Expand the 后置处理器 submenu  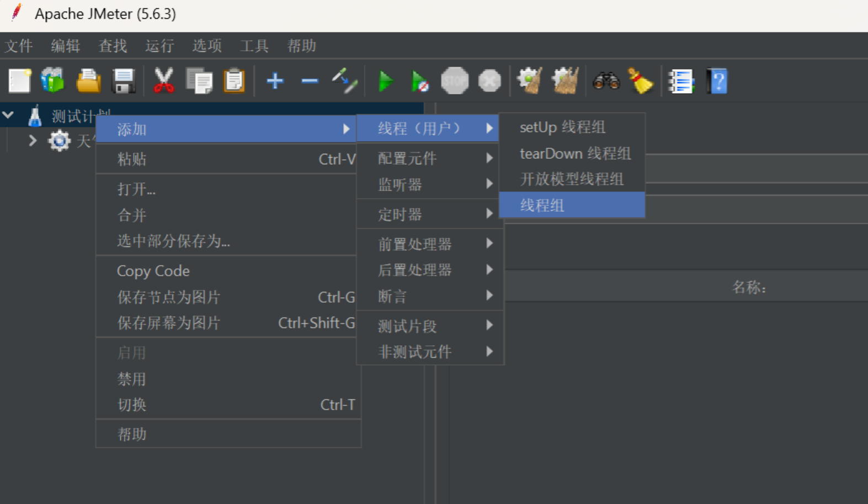(x=430, y=270)
